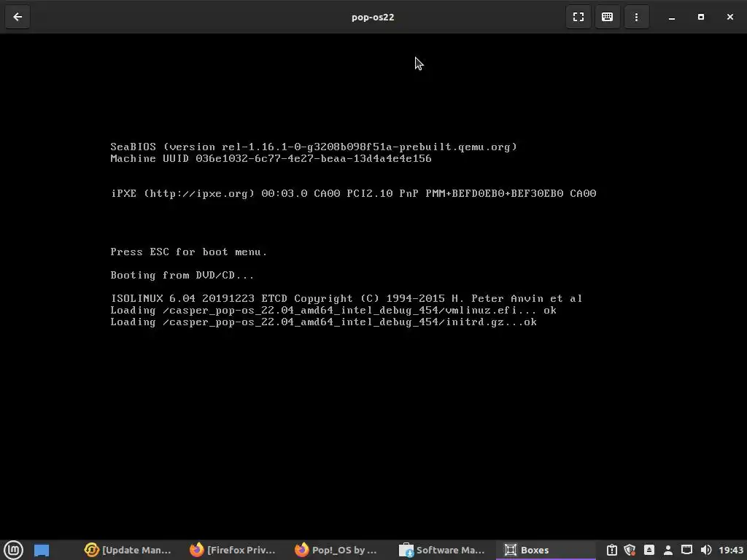
Task: Open the volume control icon
Action: (706, 550)
